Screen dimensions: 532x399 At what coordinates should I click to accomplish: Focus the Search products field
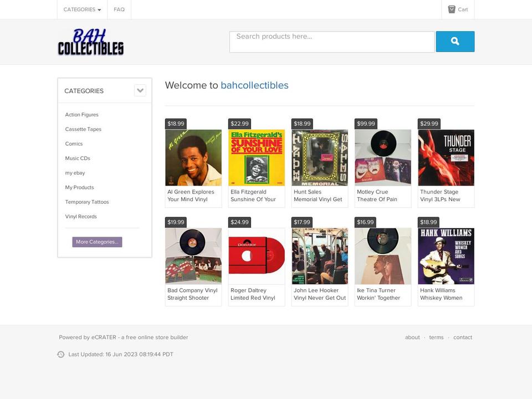coord(332,42)
